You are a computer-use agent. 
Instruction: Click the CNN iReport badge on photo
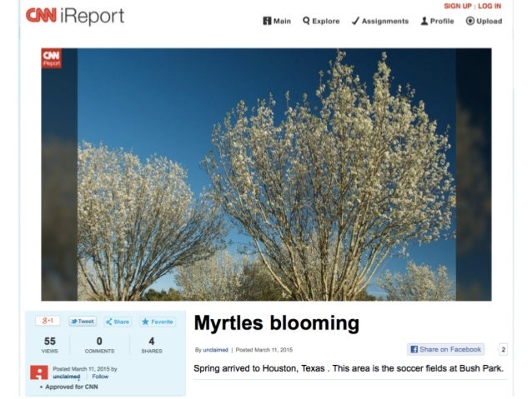pyautogui.click(x=52, y=58)
